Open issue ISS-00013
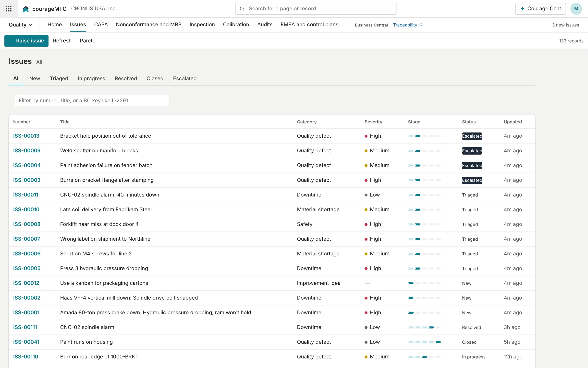This screenshot has height=368, width=588. (x=26, y=136)
